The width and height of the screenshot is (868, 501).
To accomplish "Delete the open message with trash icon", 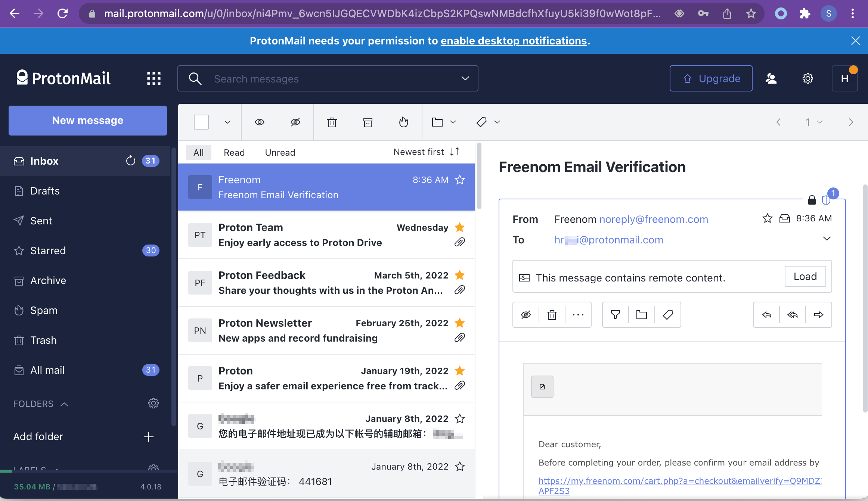I will click(552, 315).
